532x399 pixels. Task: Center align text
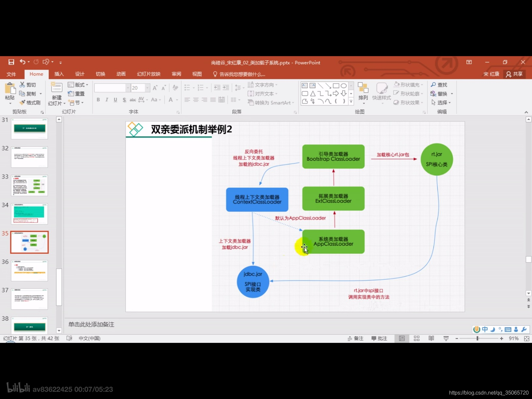click(x=196, y=100)
